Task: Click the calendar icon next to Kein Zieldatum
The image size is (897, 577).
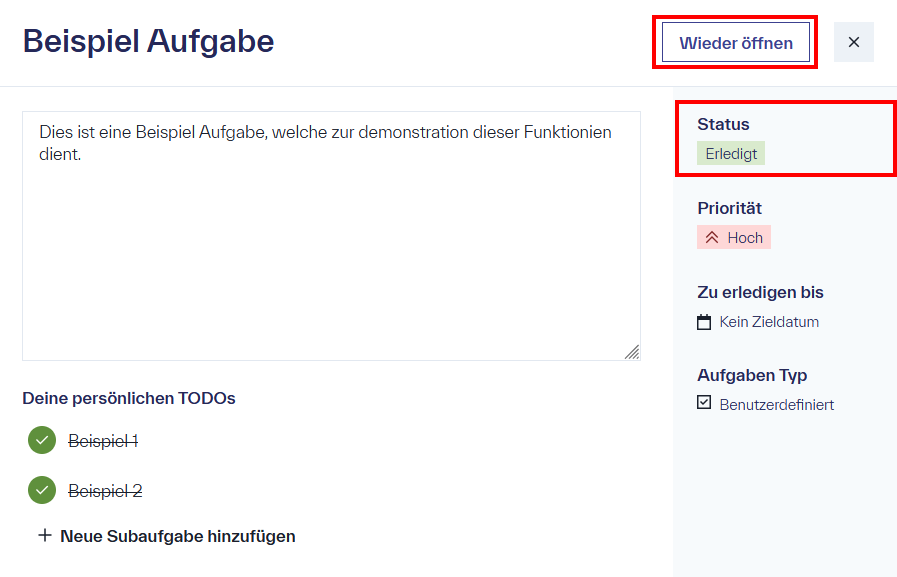Action: (704, 321)
